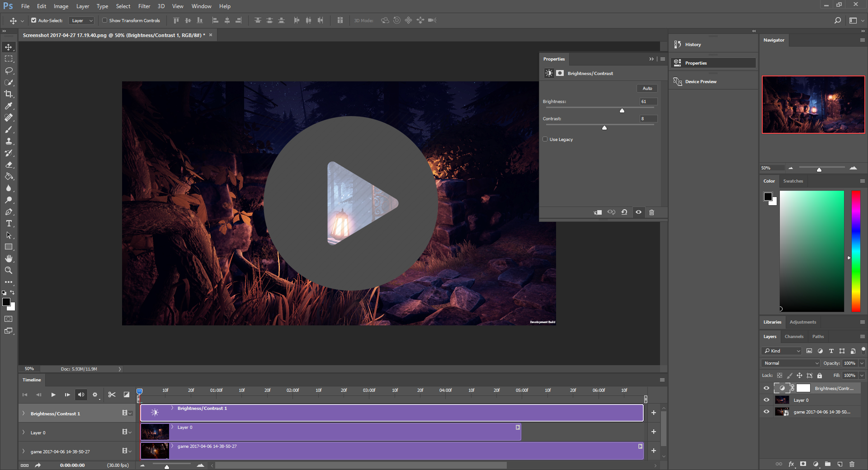Go to first frame of timeline
This screenshot has height=470, width=868.
(x=25, y=395)
